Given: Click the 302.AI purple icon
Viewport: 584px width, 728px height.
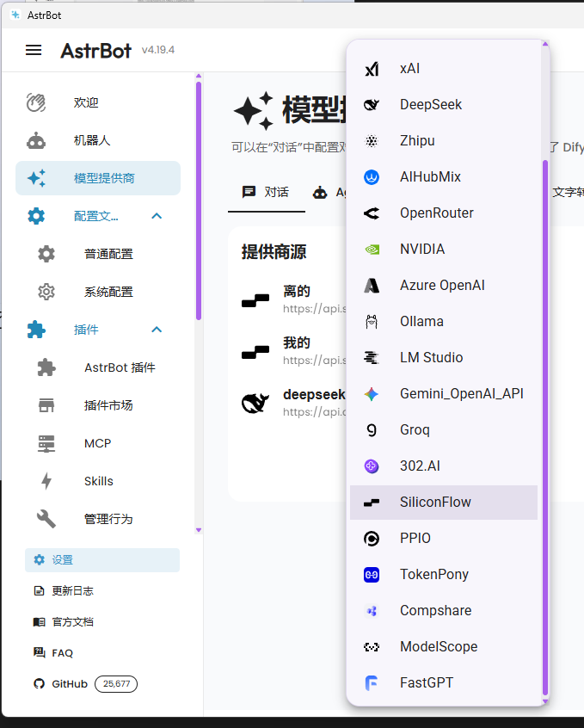Looking at the screenshot, I should point(372,466).
